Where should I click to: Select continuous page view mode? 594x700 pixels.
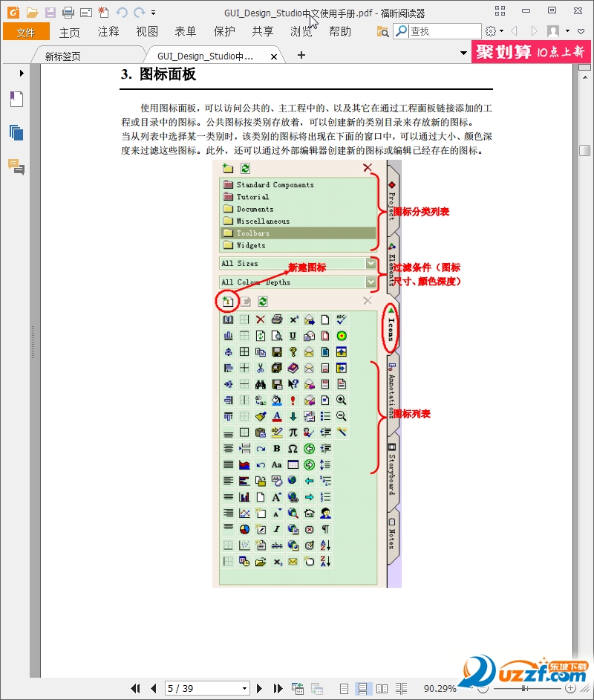click(x=362, y=689)
